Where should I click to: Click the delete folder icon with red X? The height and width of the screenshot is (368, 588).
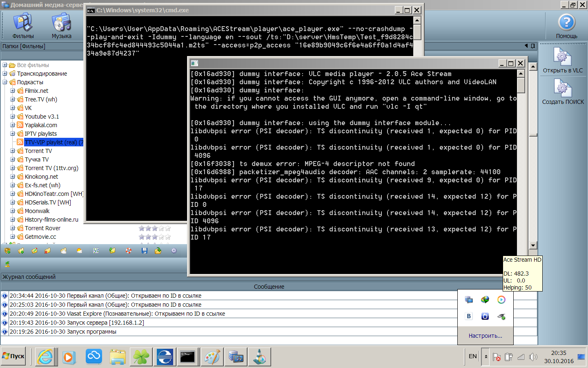click(x=48, y=251)
